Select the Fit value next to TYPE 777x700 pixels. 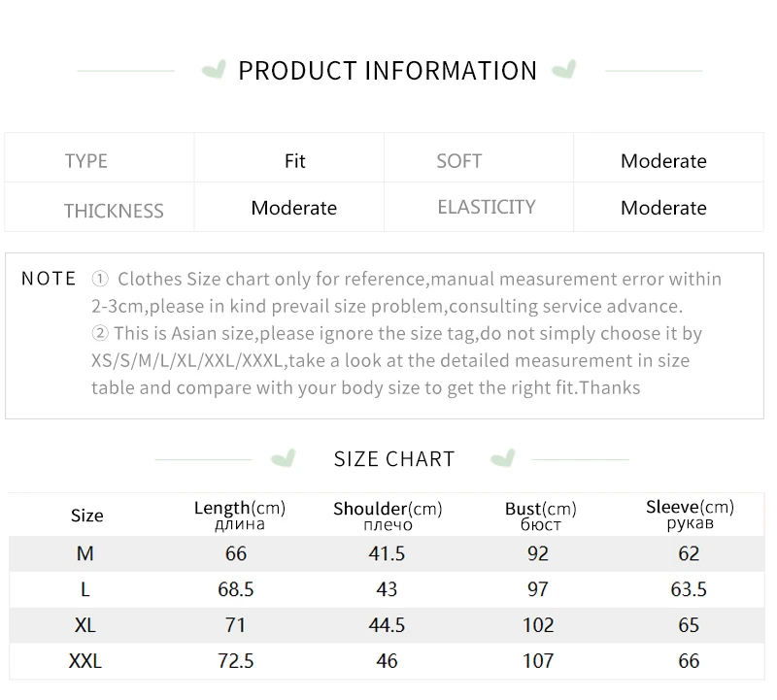[295, 161]
